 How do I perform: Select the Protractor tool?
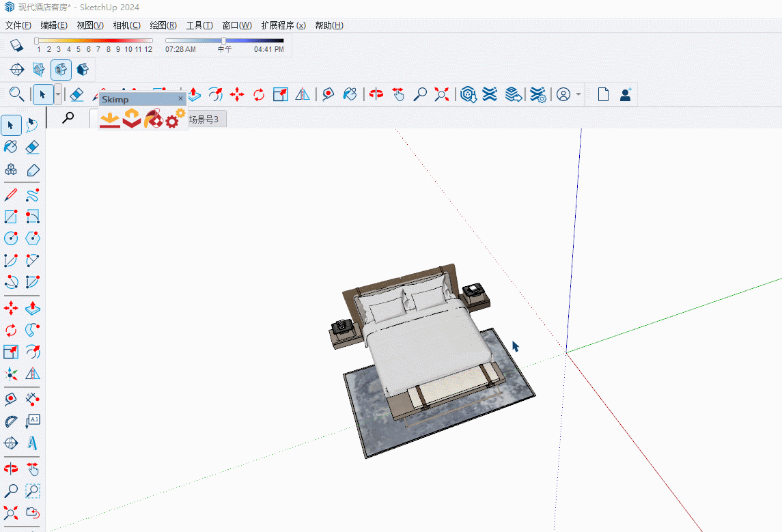point(11,421)
